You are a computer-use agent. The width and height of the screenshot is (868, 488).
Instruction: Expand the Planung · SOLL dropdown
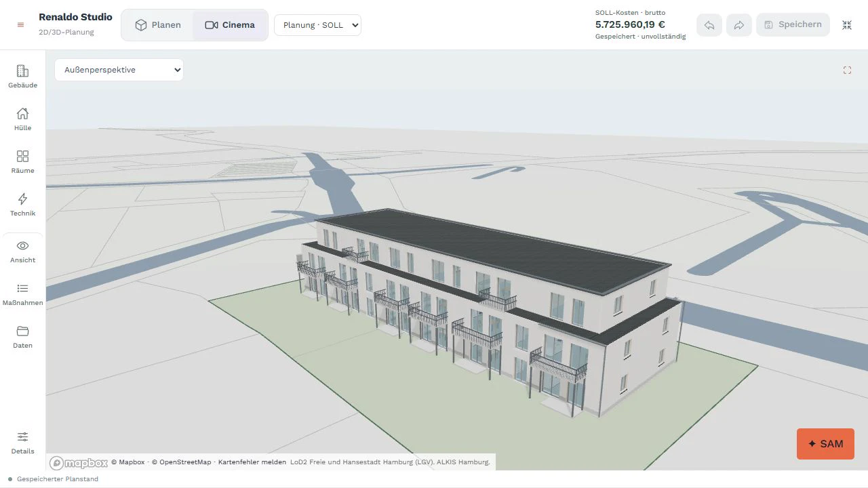pos(317,25)
